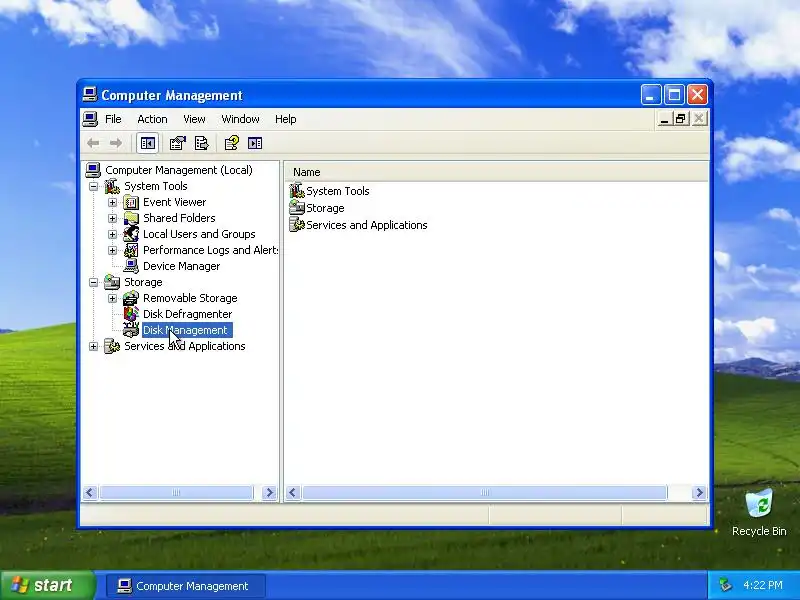
Task: Select Disk Management tree item
Action: point(187,330)
